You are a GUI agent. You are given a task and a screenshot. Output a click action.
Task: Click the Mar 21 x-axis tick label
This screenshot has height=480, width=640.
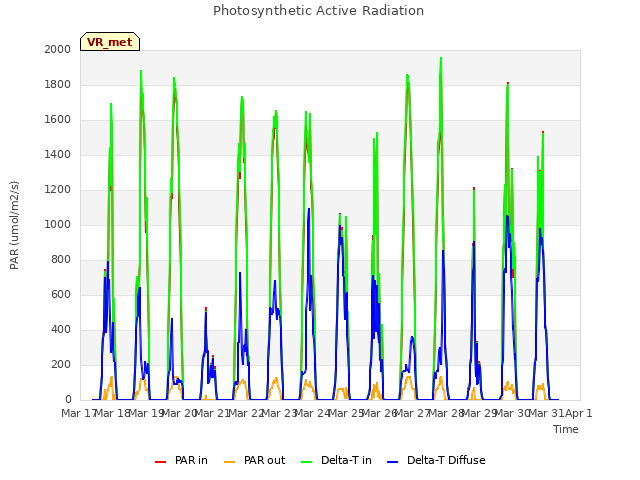(x=212, y=413)
